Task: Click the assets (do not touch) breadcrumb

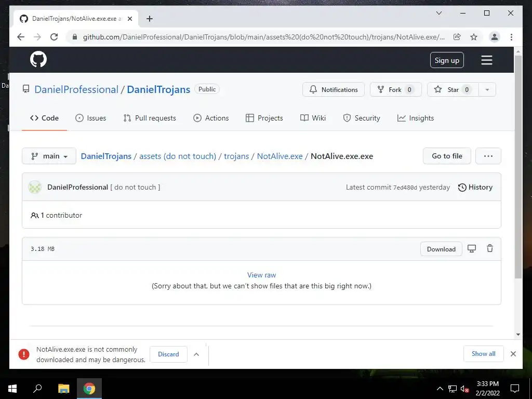Action: pyautogui.click(x=178, y=156)
